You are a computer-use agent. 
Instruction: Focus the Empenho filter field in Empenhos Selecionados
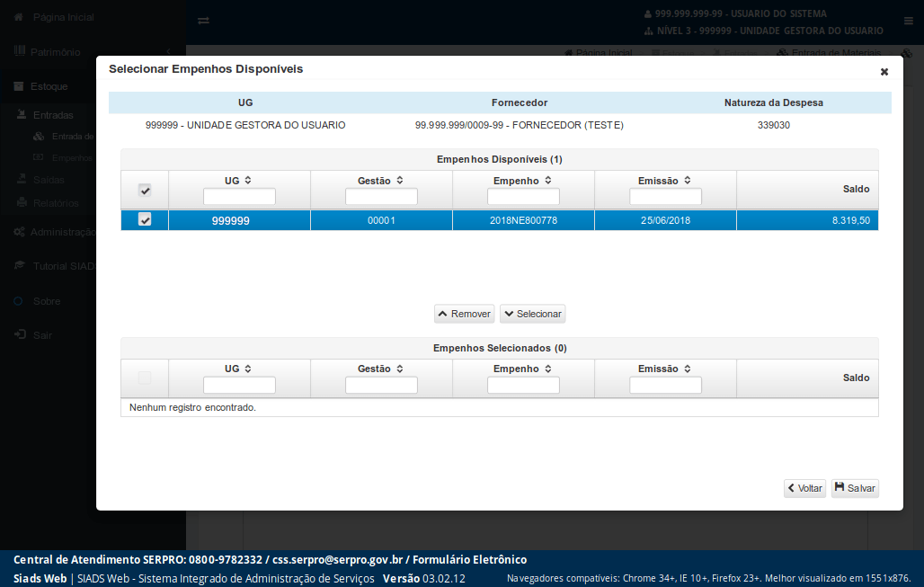[523, 386]
